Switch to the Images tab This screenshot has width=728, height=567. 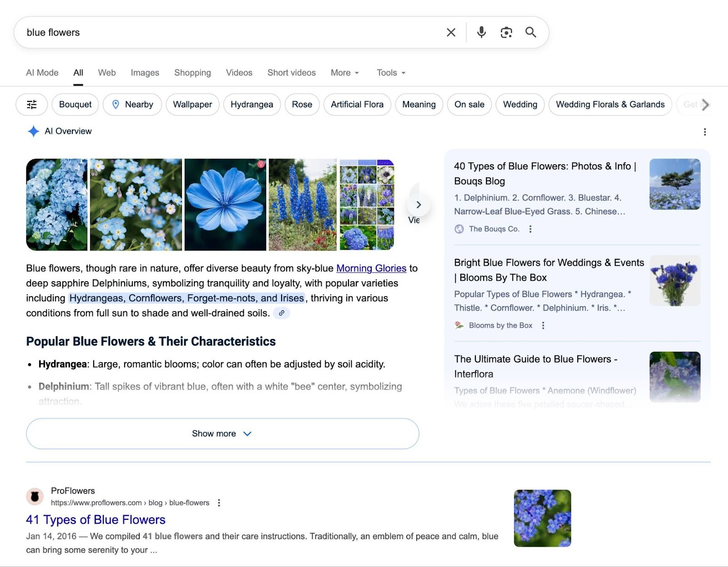(x=145, y=73)
